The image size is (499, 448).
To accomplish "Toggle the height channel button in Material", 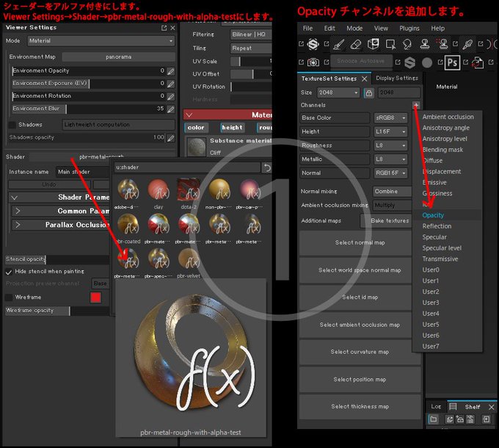I will [233, 128].
